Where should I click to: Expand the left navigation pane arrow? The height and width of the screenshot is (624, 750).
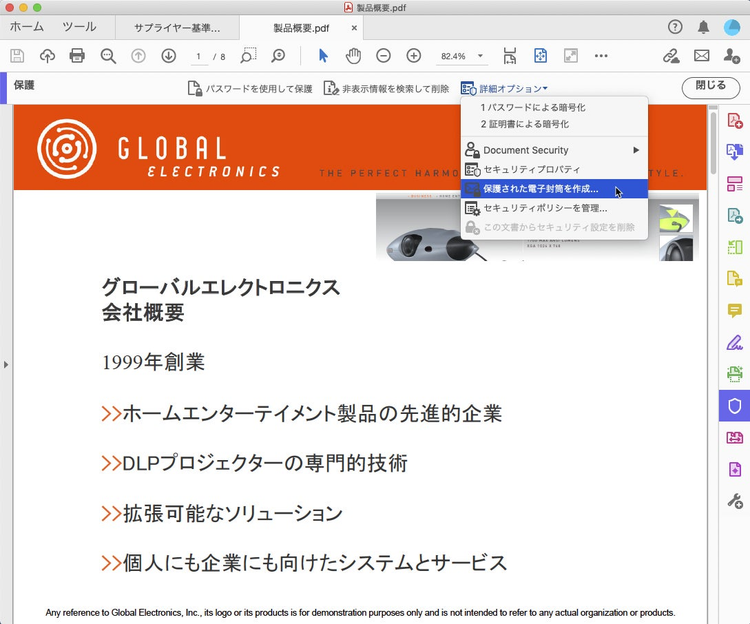pos(6,364)
